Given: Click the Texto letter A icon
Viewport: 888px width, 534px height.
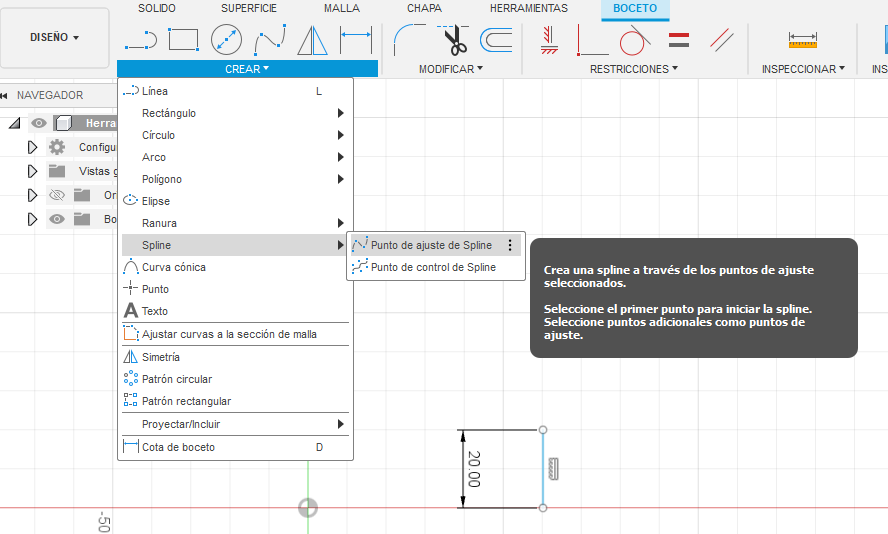Looking at the screenshot, I should (131, 310).
